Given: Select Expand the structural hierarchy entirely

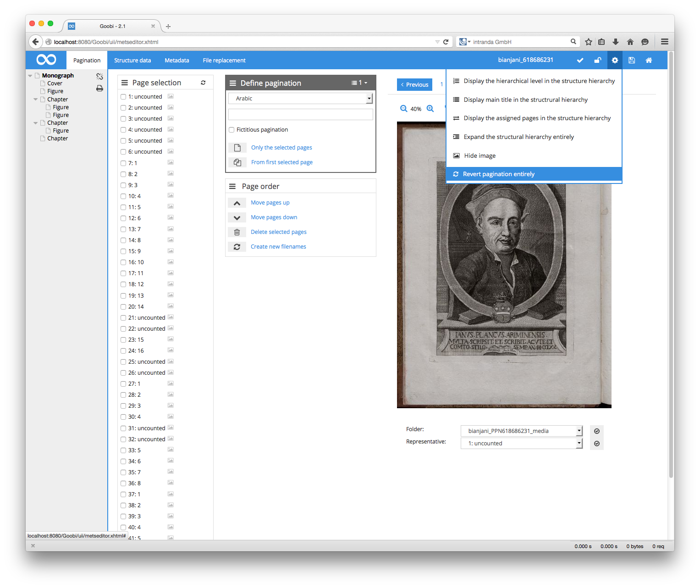Looking at the screenshot, I should point(534,137).
